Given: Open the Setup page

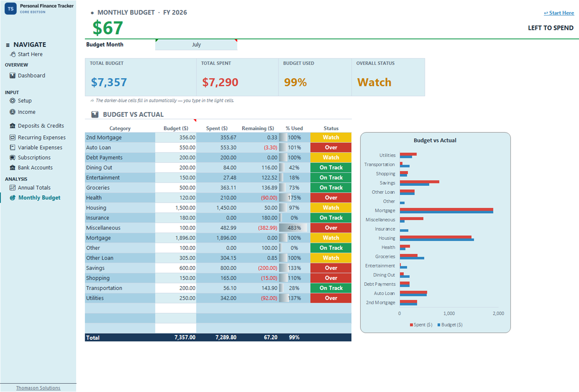Looking at the screenshot, I should (x=25, y=101).
